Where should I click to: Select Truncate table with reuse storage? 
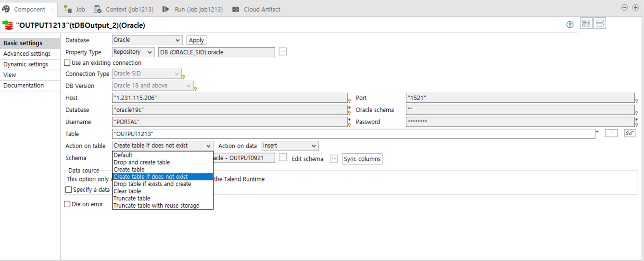pyautogui.click(x=163, y=205)
